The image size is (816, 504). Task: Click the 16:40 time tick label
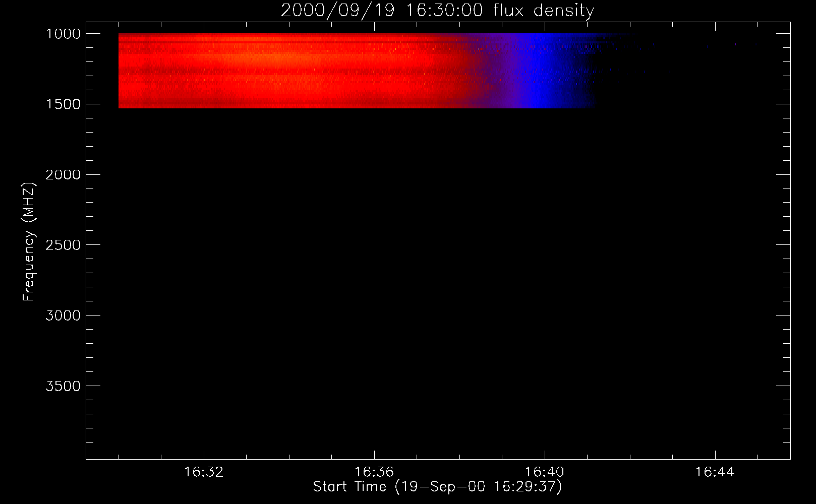coord(545,472)
